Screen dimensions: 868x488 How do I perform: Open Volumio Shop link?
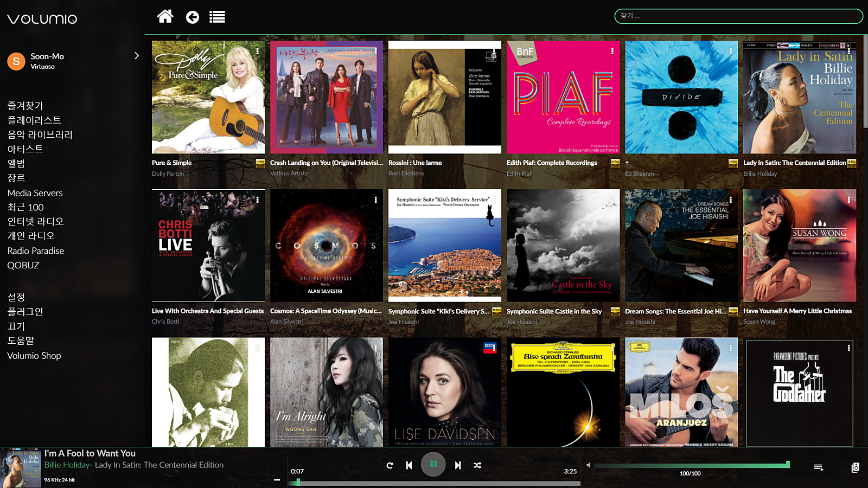34,356
